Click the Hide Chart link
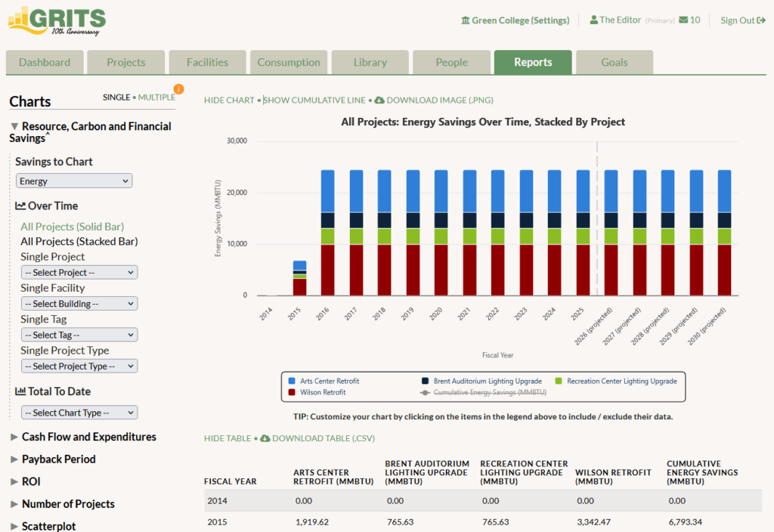This screenshot has width=774, height=532. coord(229,100)
